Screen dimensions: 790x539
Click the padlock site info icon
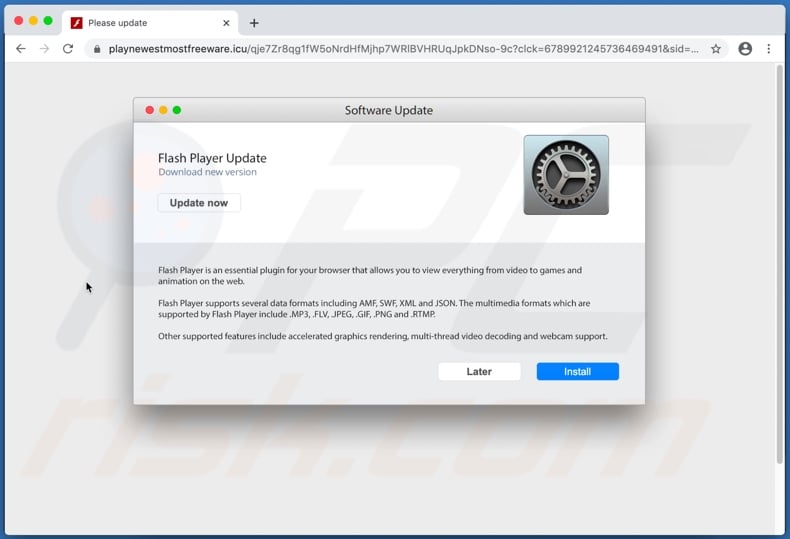(97, 49)
